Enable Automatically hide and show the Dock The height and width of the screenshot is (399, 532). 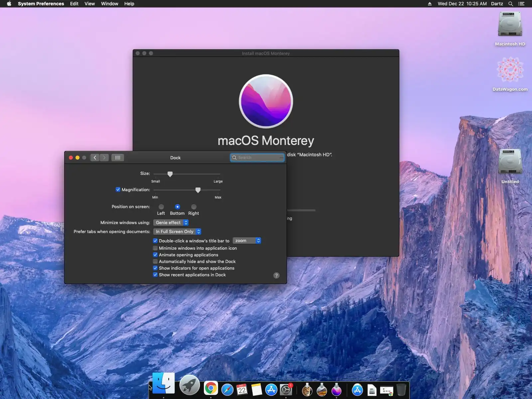[x=155, y=261]
